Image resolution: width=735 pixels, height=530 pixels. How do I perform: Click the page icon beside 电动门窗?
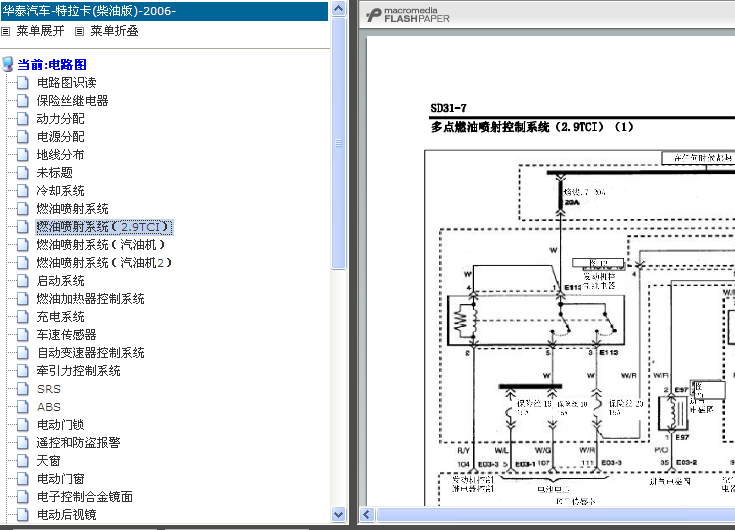click(23, 479)
